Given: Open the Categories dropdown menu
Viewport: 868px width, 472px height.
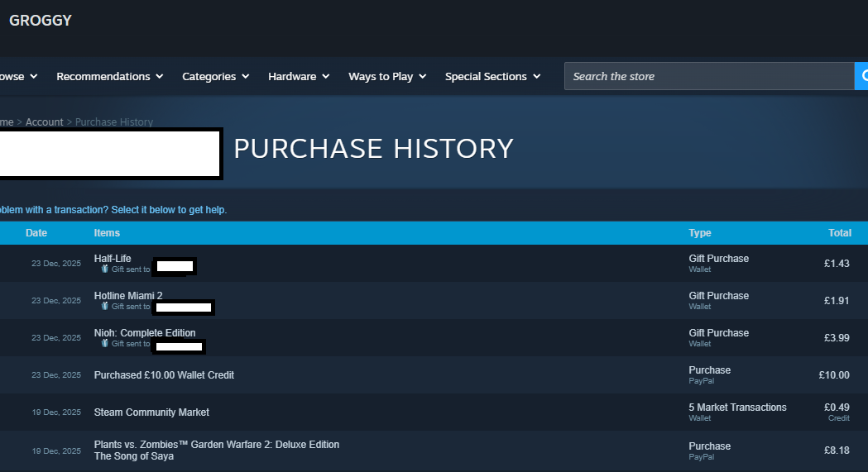Looking at the screenshot, I should point(215,76).
